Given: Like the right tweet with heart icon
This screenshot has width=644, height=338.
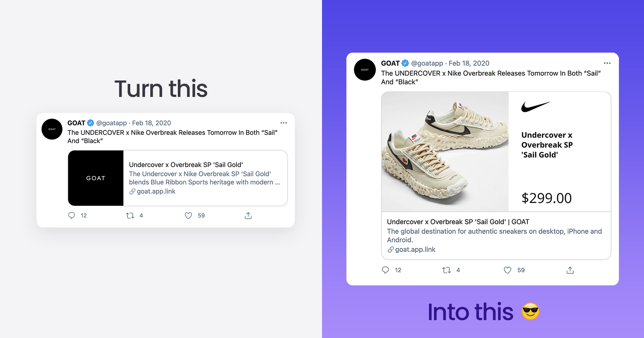Looking at the screenshot, I should click(x=507, y=270).
